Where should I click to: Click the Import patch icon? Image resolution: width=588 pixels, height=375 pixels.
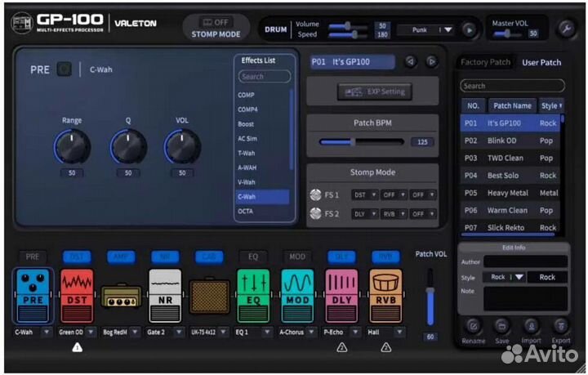[x=531, y=326]
